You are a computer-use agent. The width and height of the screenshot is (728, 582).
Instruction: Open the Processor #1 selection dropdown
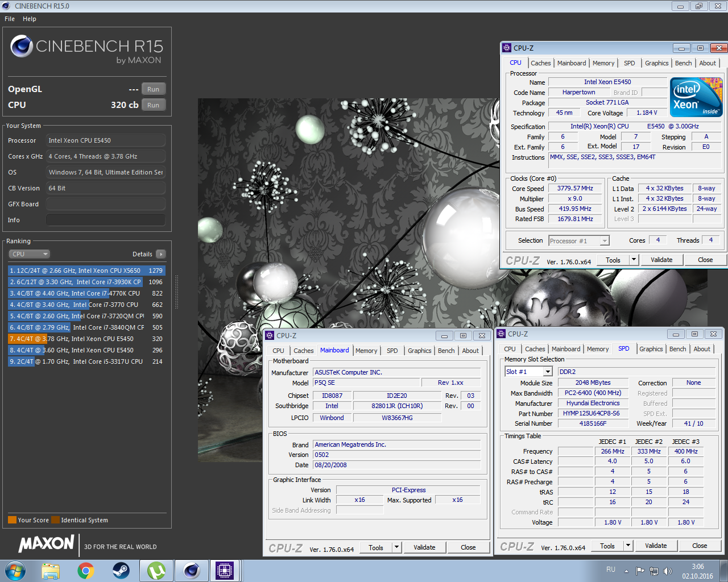coord(579,241)
